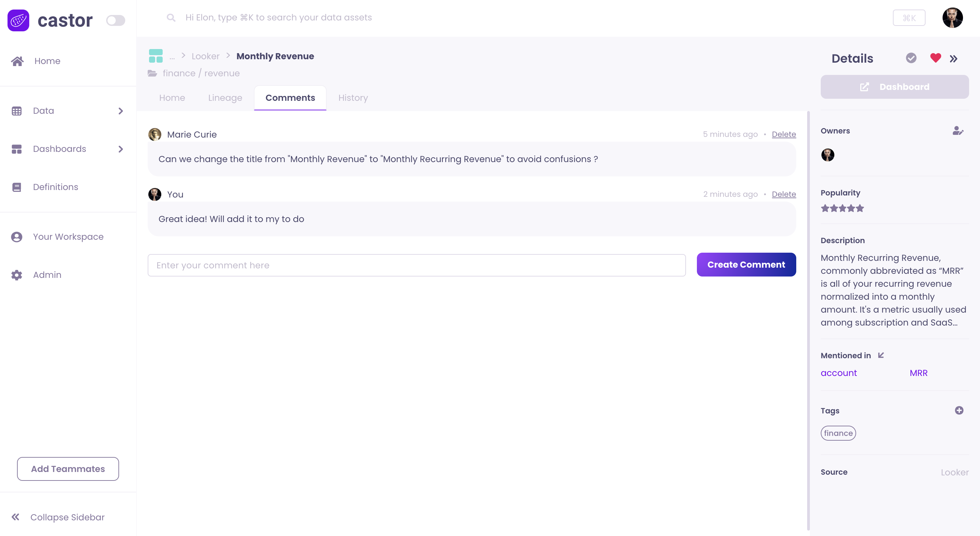
Task: Open the History tab
Action: (353, 98)
